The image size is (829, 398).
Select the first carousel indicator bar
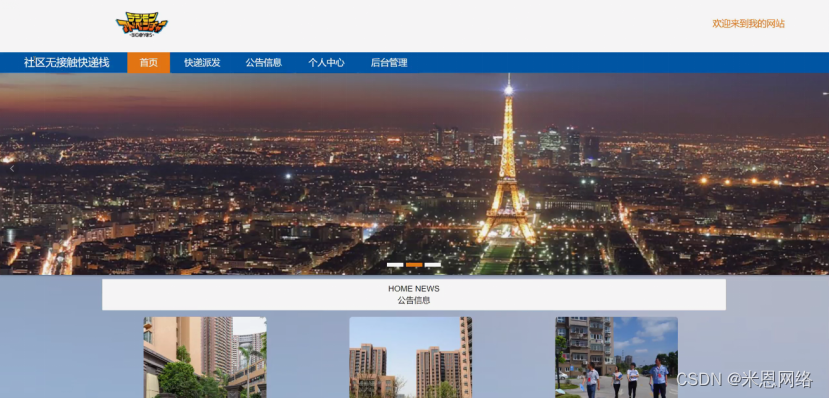coord(395,265)
